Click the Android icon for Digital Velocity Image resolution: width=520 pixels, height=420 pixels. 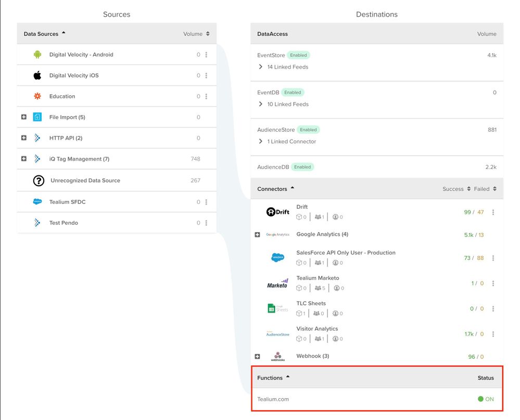[37, 55]
